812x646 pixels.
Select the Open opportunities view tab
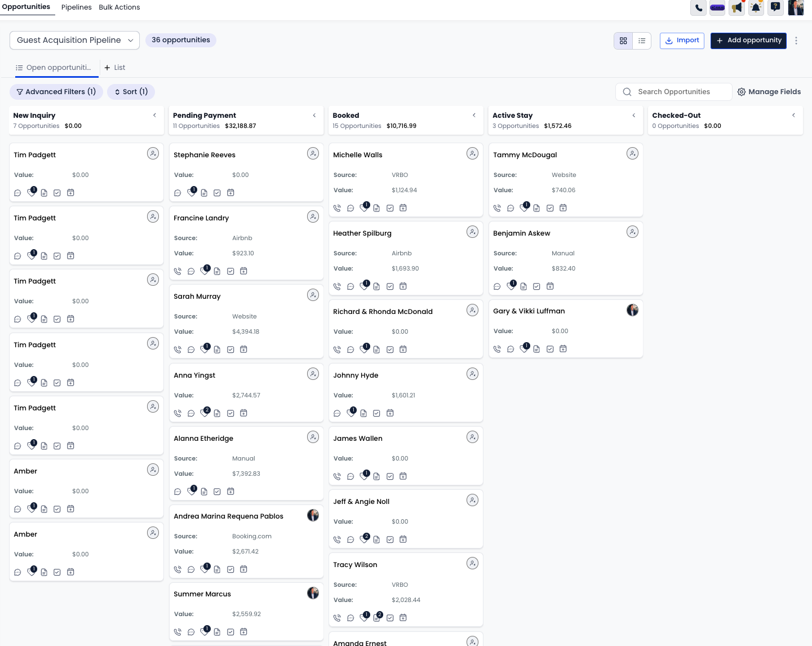pos(57,68)
